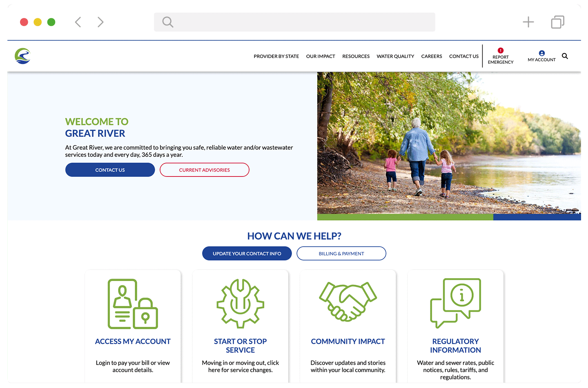Screen dimensions: 588x388
Task: Open the Provider by State menu
Action: click(x=276, y=56)
